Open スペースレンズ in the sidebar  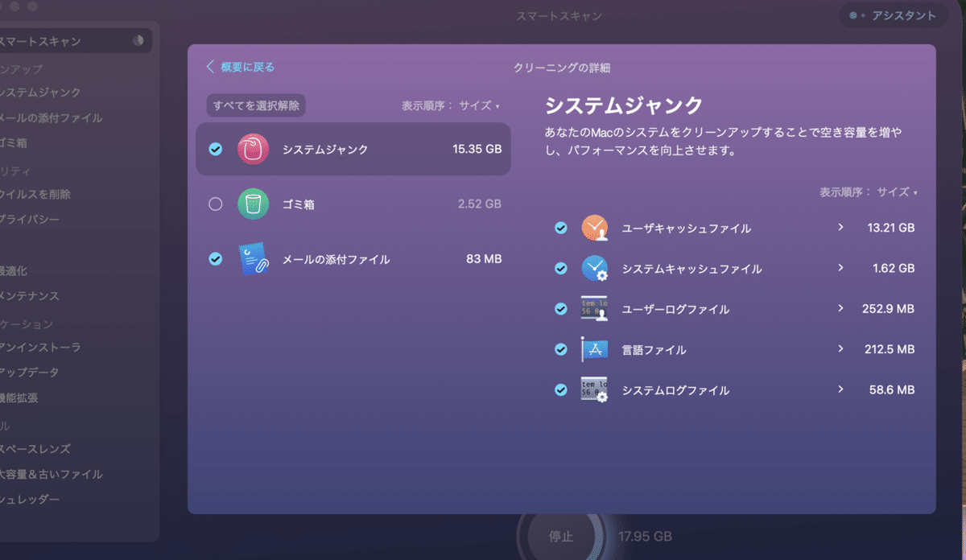[35, 449]
